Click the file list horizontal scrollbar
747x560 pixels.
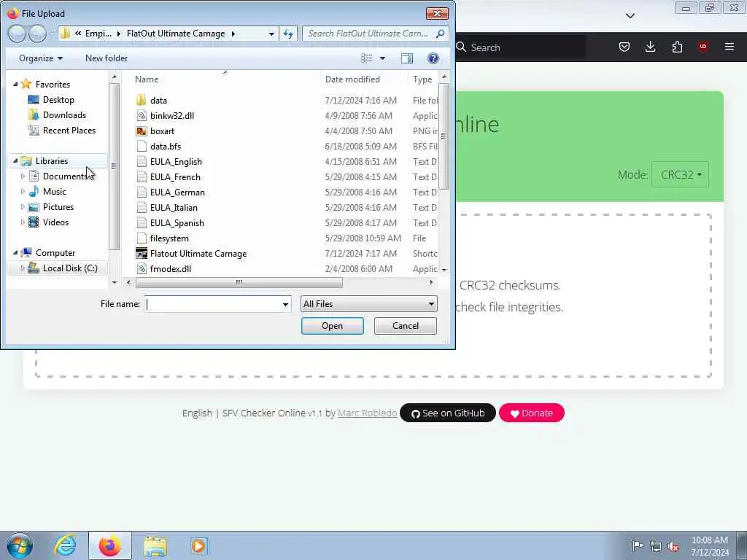tap(239, 282)
